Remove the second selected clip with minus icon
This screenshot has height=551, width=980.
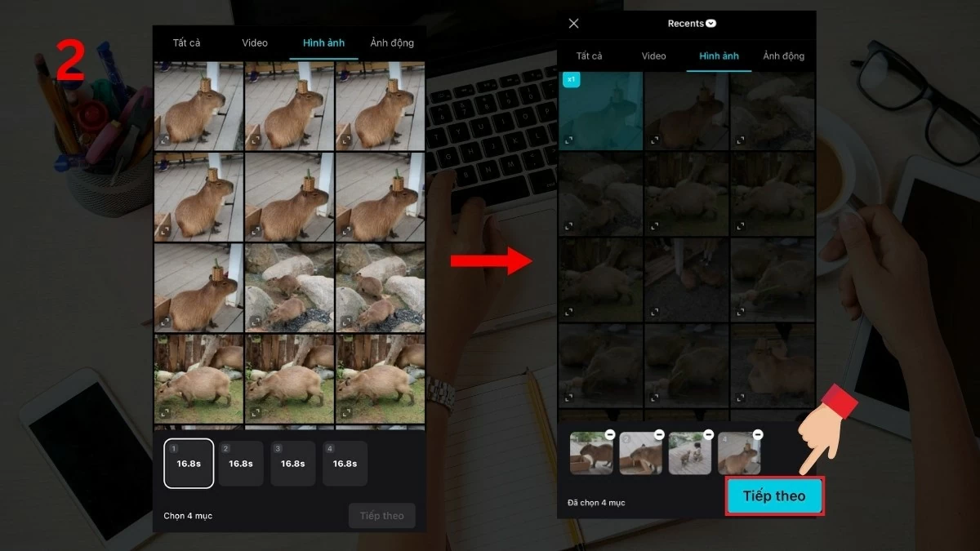[658, 435]
